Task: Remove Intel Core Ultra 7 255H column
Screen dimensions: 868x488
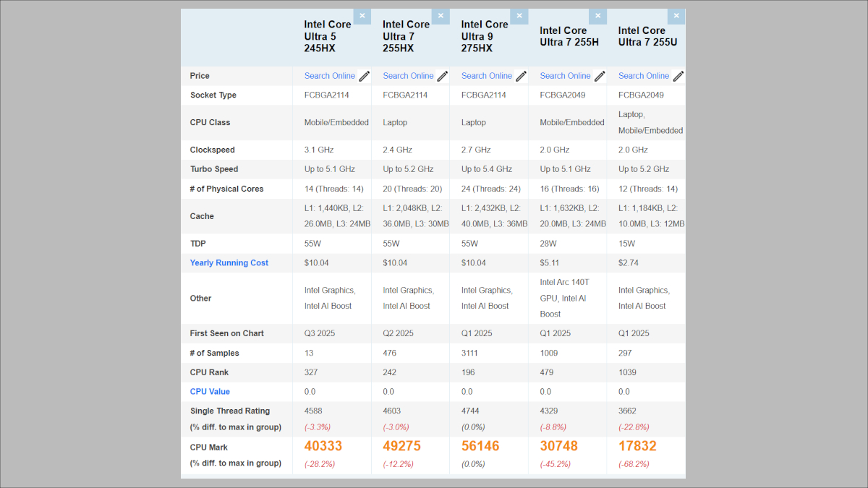Action: tap(597, 16)
